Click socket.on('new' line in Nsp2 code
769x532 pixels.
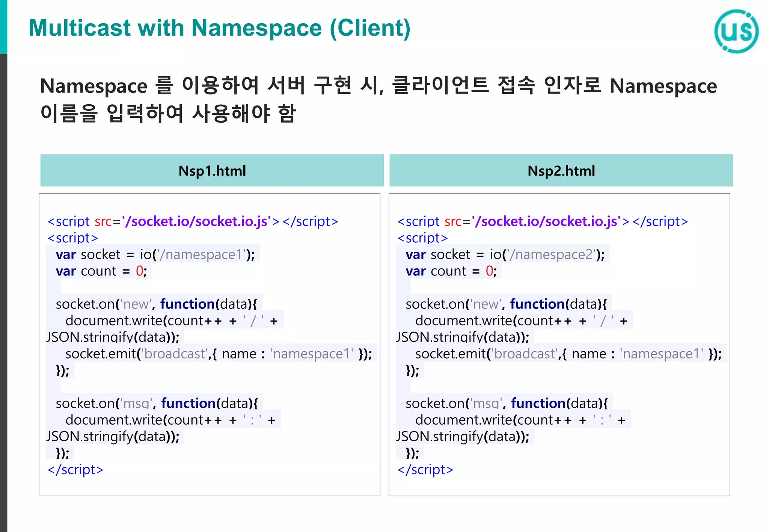(506, 304)
